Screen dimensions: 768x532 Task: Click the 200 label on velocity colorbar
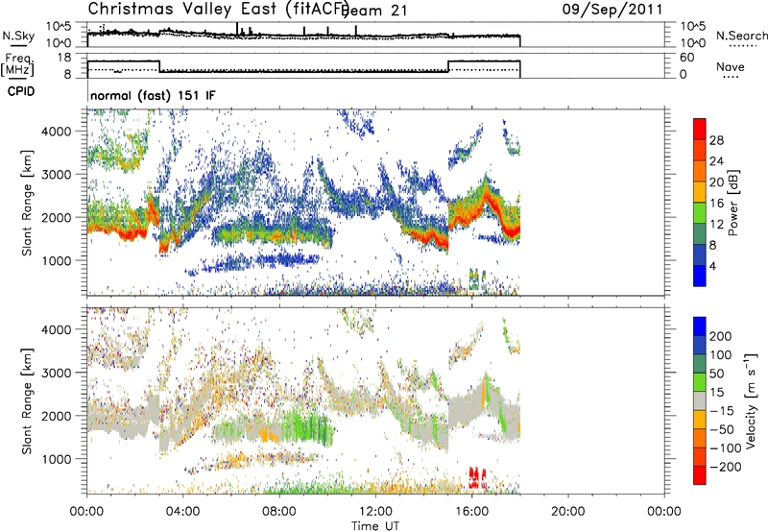point(721,336)
